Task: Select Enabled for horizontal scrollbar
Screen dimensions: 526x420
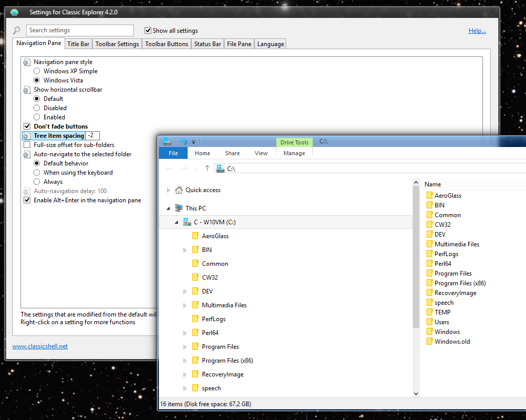Action: click(37, 117)
